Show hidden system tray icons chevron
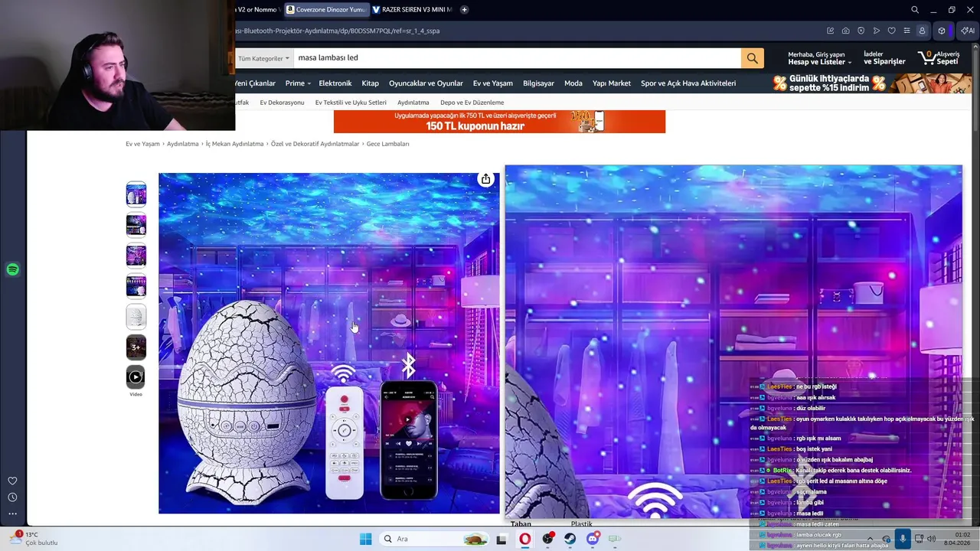 (870, 539)
